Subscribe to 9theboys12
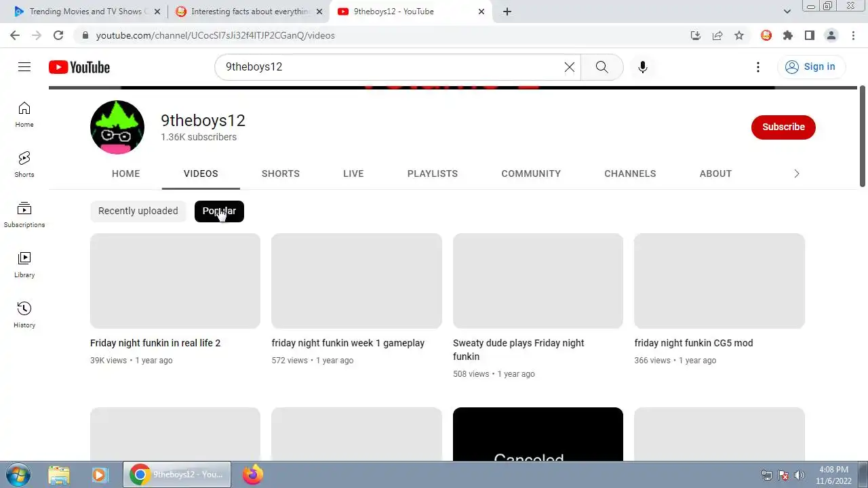This screenshot has width=868, height=488. pos(783,127)
